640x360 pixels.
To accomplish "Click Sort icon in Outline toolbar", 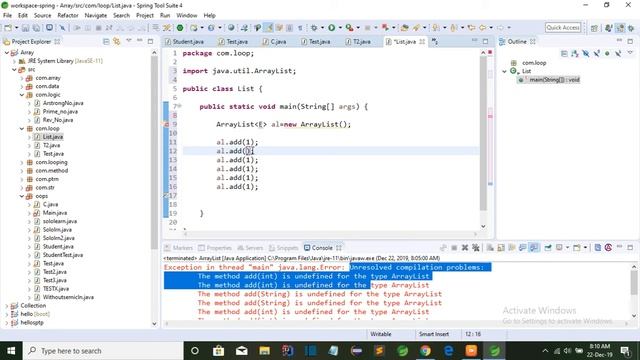I will tap(575, 53).
